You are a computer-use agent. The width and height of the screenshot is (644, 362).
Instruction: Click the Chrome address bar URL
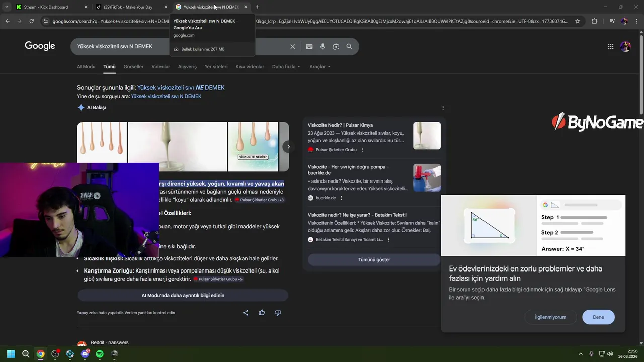[x=310, y=21]
